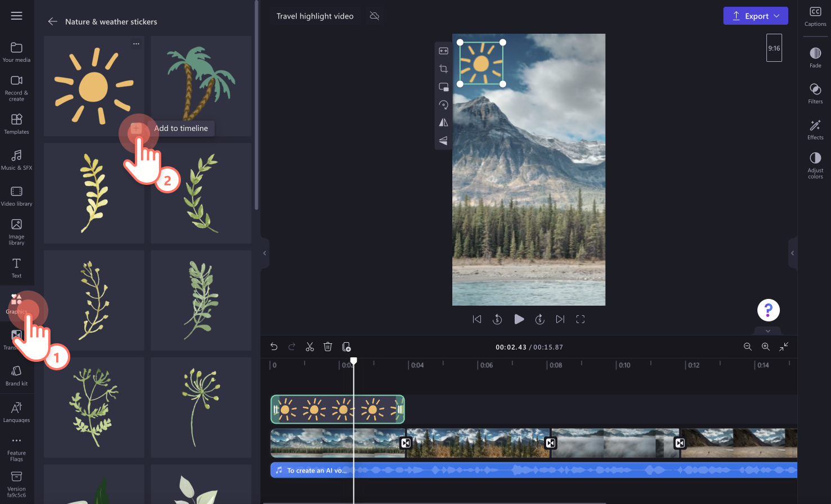Screen dimensions: 831x504
Task: Click the timeline playhead handle
Action: click(353, 361)
